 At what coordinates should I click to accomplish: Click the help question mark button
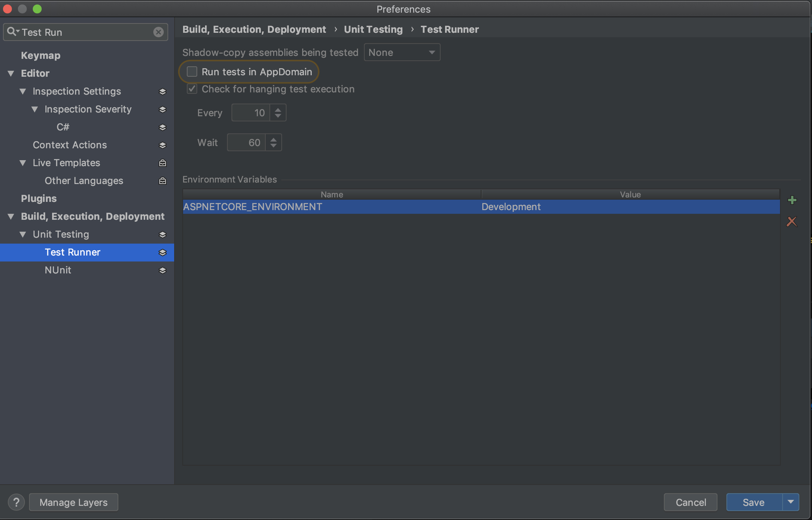pos(16,502)
